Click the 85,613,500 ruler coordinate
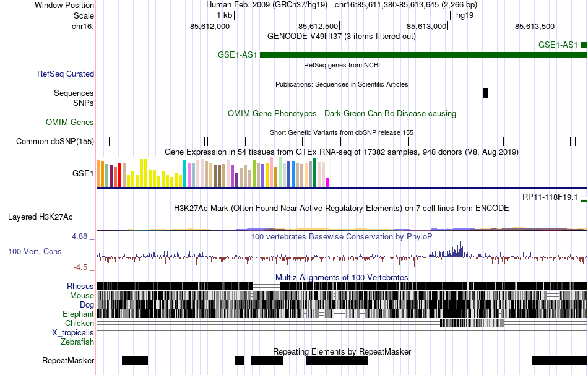588x375 pixels. pyautogui.click(x=534, y=26)
